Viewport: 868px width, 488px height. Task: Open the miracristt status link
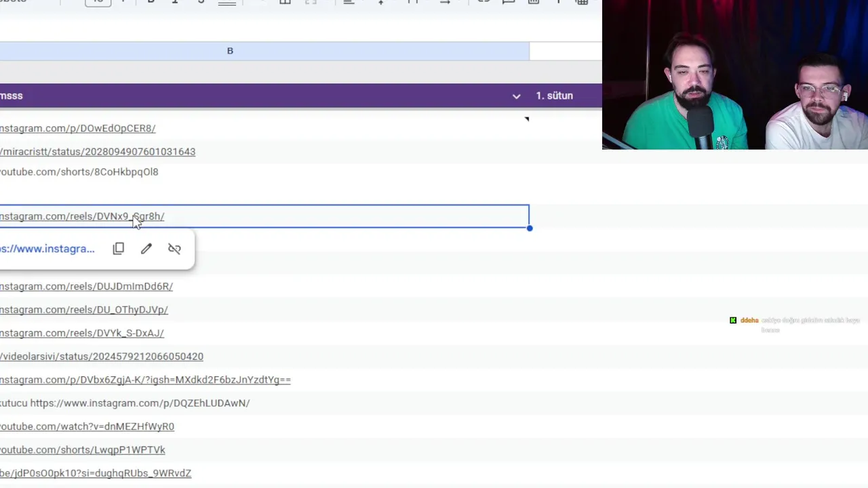tap(98, 152)
